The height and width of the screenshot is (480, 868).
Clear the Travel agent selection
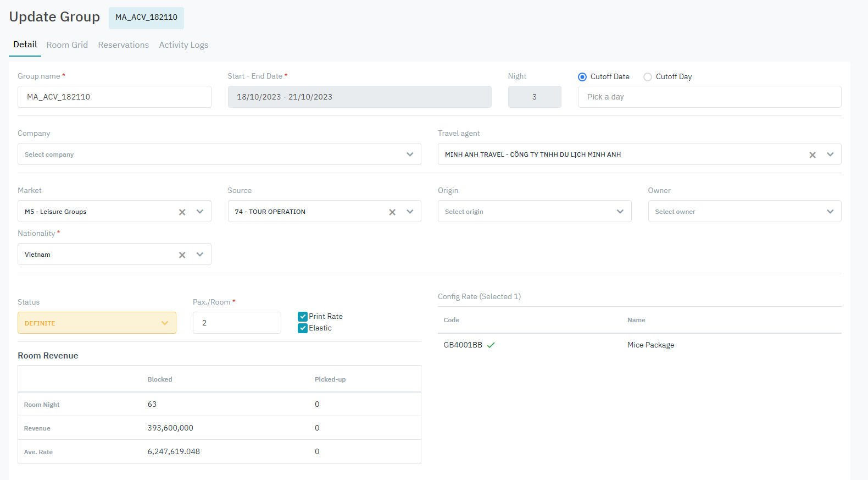812,155
